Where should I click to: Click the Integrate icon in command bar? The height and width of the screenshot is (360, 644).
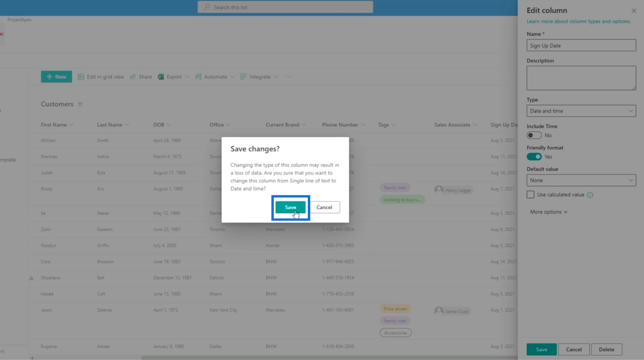[x=243, y=77]
